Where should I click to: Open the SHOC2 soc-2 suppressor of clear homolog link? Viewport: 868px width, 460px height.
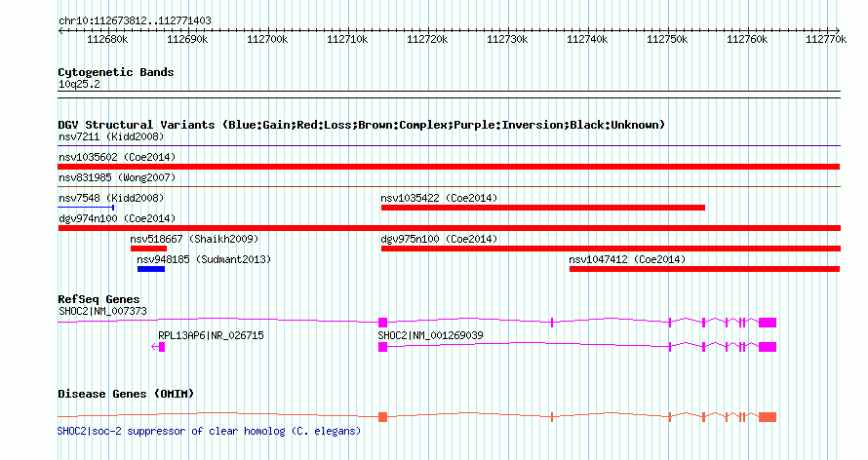point(210,431)
